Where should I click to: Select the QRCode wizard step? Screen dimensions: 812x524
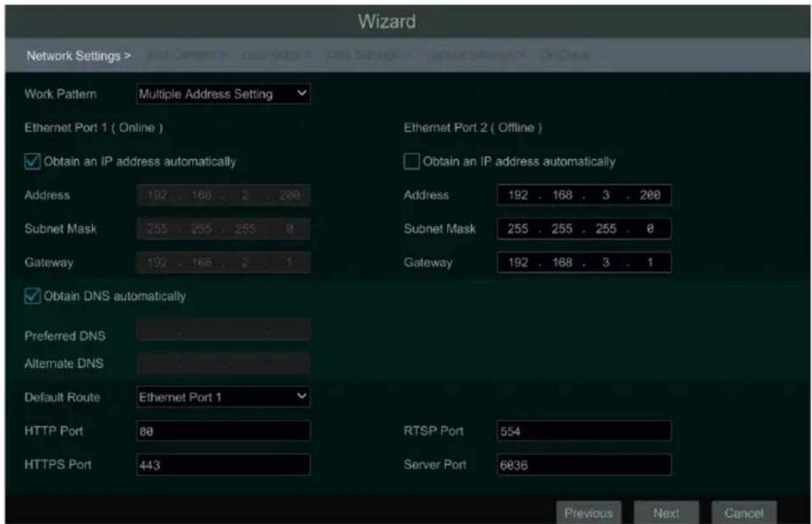[564, 56]
